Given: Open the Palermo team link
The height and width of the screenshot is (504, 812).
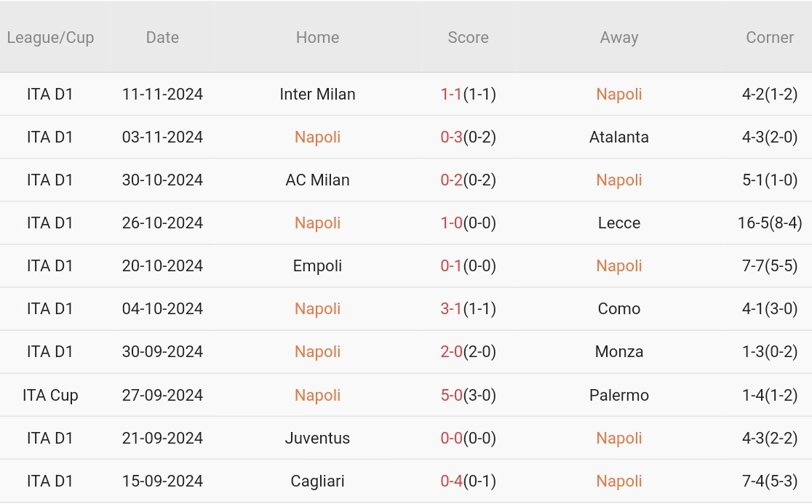Looking at the screenshot, I should coord(618,396).
